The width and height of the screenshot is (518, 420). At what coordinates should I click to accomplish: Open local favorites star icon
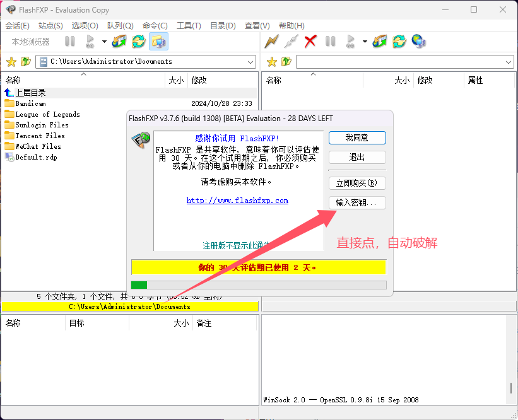click(x=11, y=62)
